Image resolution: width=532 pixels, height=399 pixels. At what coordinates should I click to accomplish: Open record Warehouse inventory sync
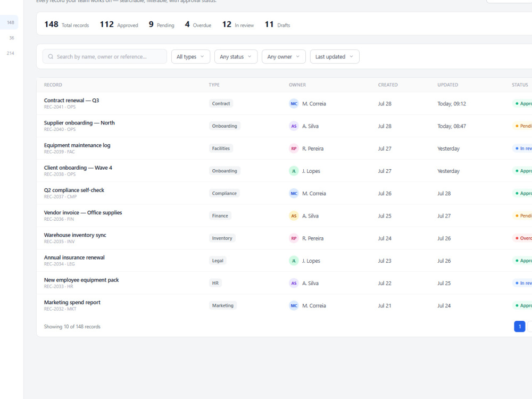[75, 235]
